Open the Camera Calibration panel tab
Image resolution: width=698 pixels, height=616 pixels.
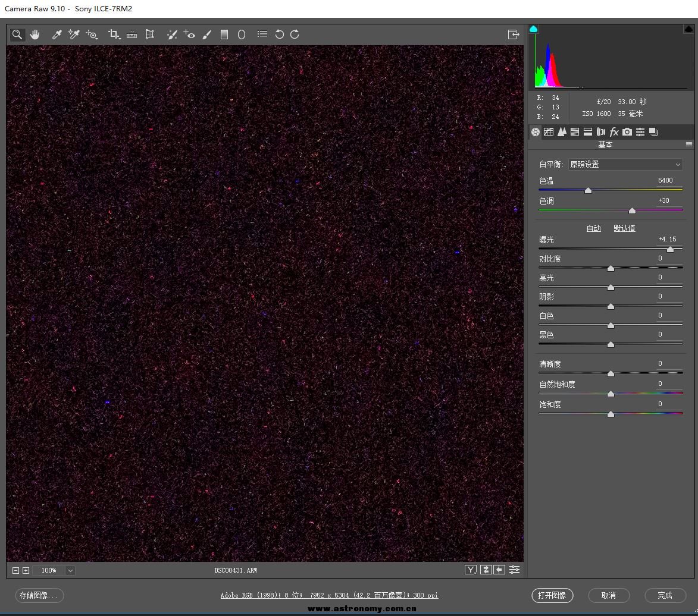click(x=627, y=132)
